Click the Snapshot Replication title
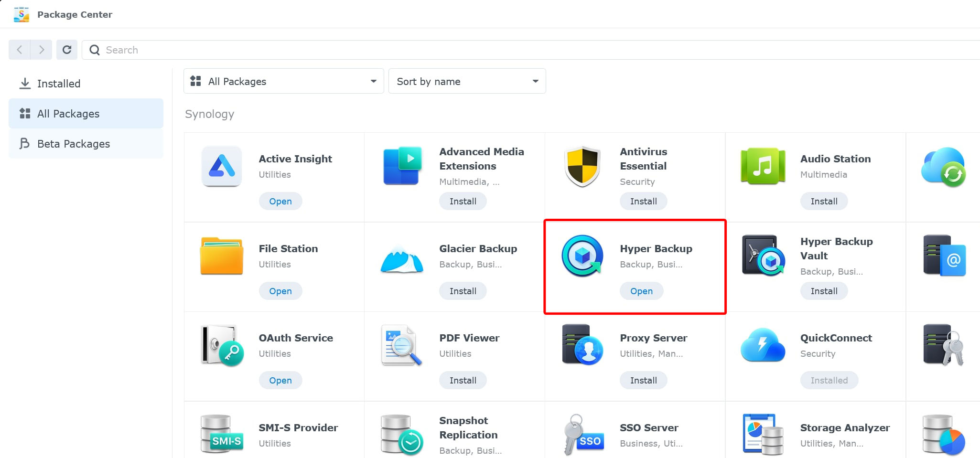Screen dimensions: 980x458 coord(468,427)
